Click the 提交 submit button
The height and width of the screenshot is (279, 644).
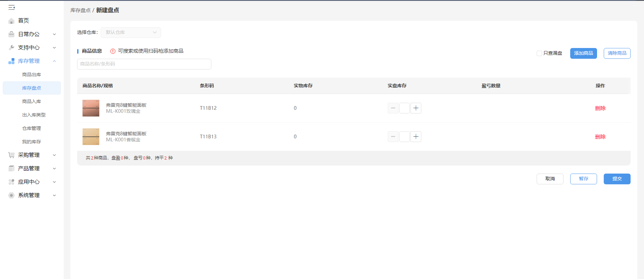617,179
